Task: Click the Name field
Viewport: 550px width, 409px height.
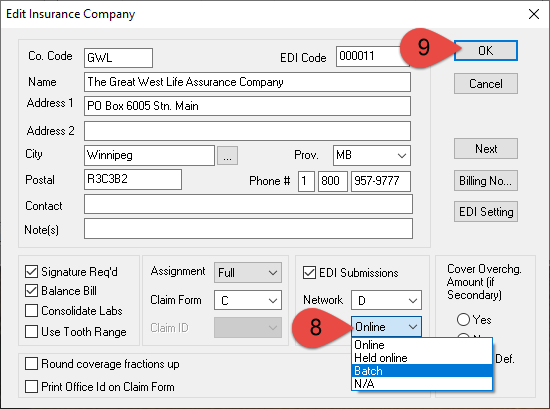Action: (x=247, y=82)
